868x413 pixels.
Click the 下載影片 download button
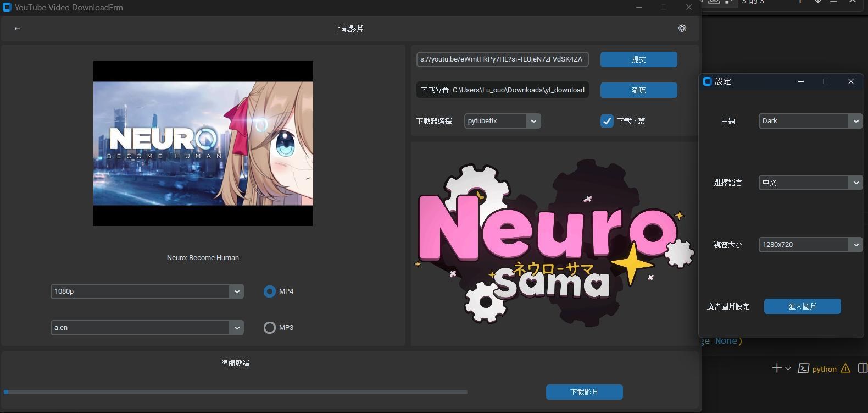[x=584, y=392]
